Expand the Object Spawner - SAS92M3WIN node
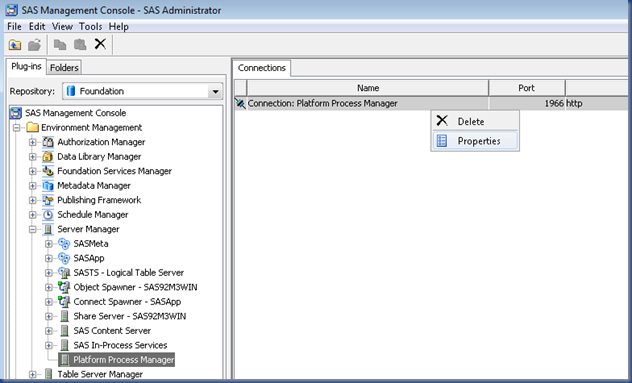Viewport: 632px width, 383px height. click(x=49, y=287)
